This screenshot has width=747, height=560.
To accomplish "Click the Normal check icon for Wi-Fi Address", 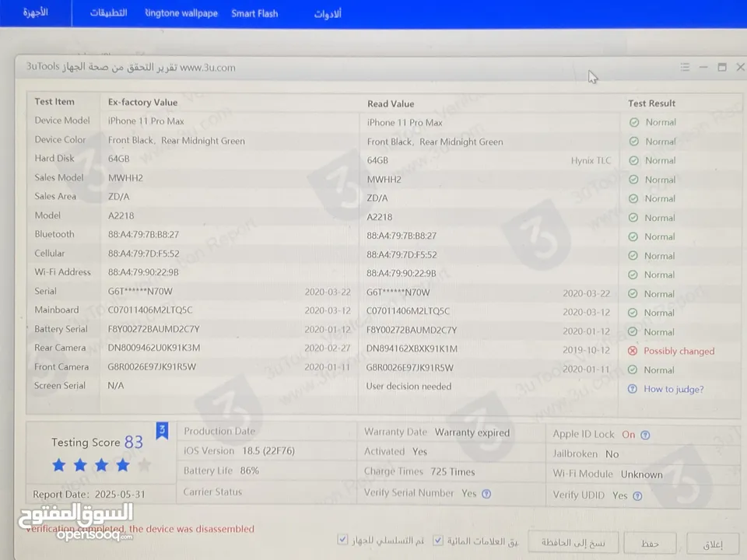I will pyautogui.click(x=633, y=275).
